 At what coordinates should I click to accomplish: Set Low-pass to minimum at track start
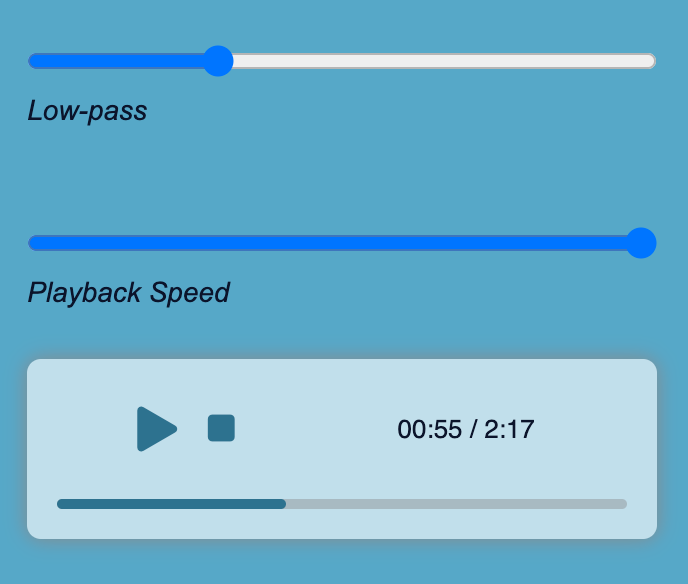pyautogui.click(x=33, y=61)
